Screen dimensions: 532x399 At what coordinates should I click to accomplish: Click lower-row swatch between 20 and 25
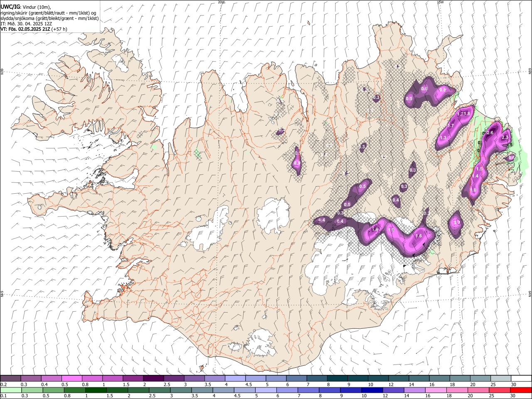[x=478, y=390]
